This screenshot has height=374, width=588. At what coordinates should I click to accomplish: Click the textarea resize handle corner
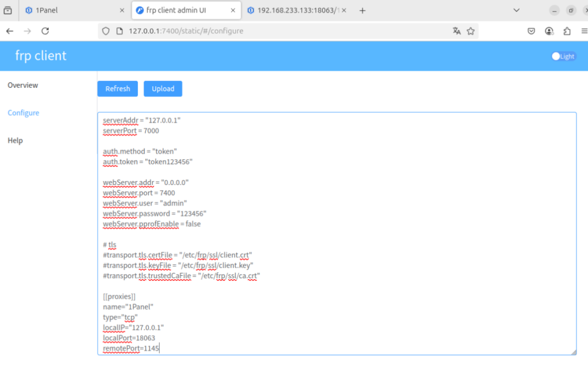(x=574, y=352)
